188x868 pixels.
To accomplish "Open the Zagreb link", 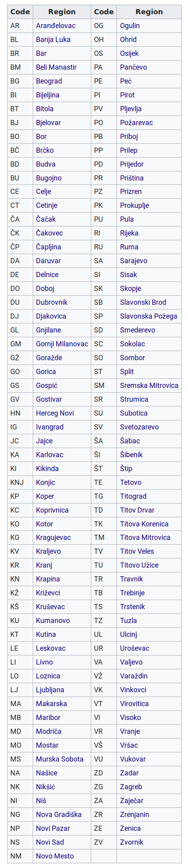I will coord(131,787).
